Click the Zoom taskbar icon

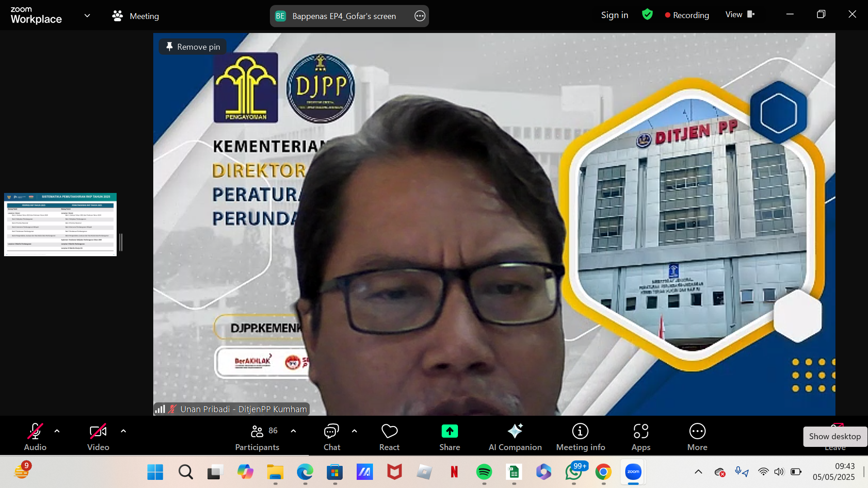tap(633, 472)
